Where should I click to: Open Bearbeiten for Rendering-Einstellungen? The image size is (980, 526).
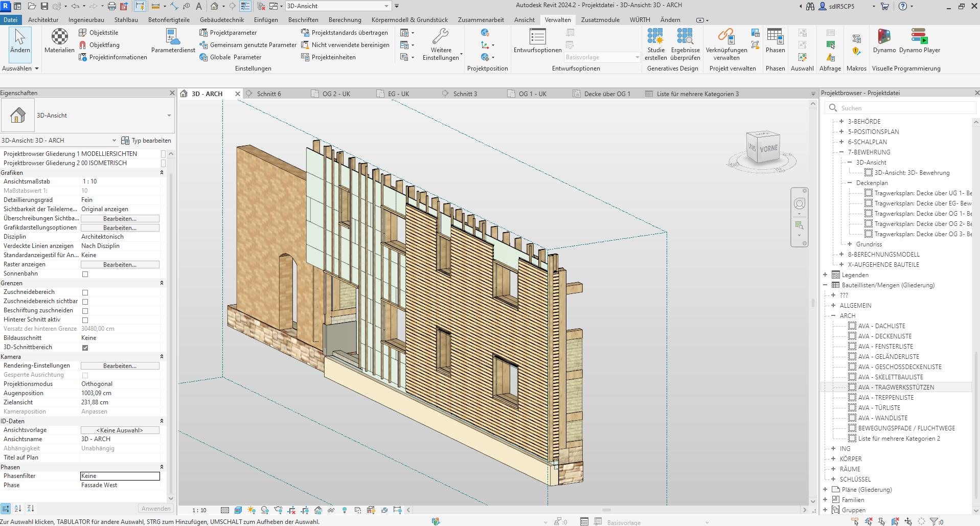pos(120,365)
